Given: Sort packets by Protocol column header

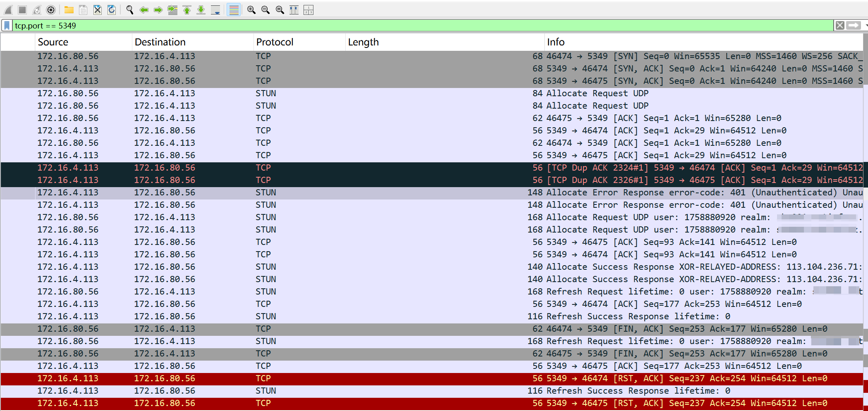Looking at the screenshot, I should [x=275, y=42].
